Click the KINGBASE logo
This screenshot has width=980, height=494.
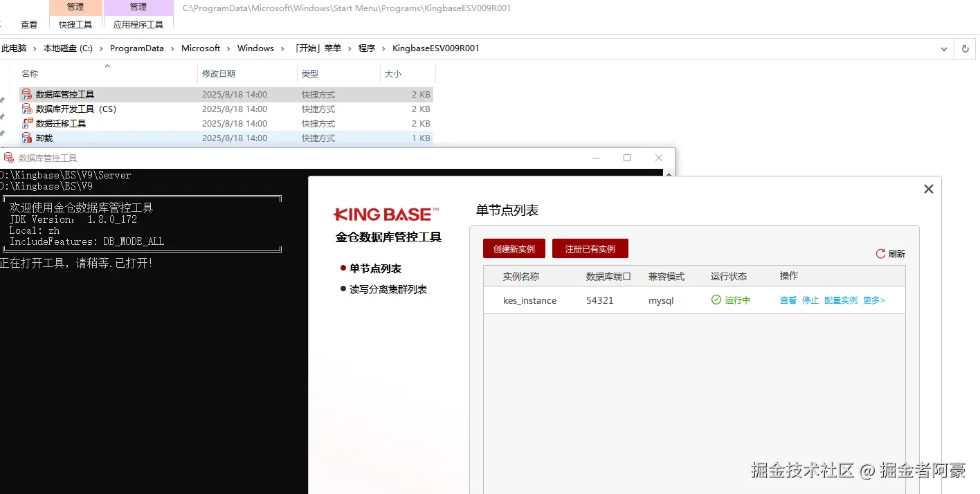point(385,214)
